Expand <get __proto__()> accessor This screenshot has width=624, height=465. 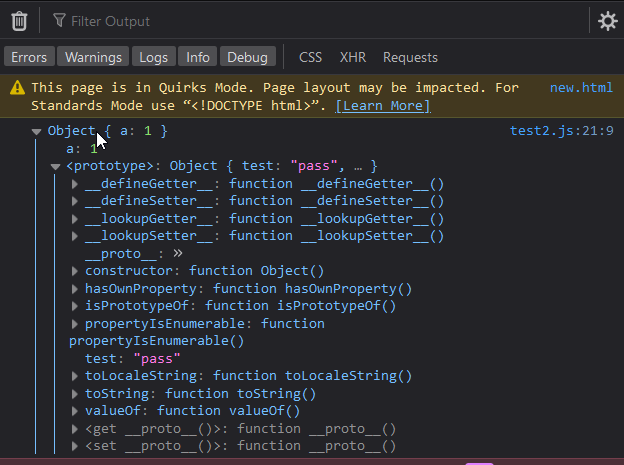[x=74, y=429]
